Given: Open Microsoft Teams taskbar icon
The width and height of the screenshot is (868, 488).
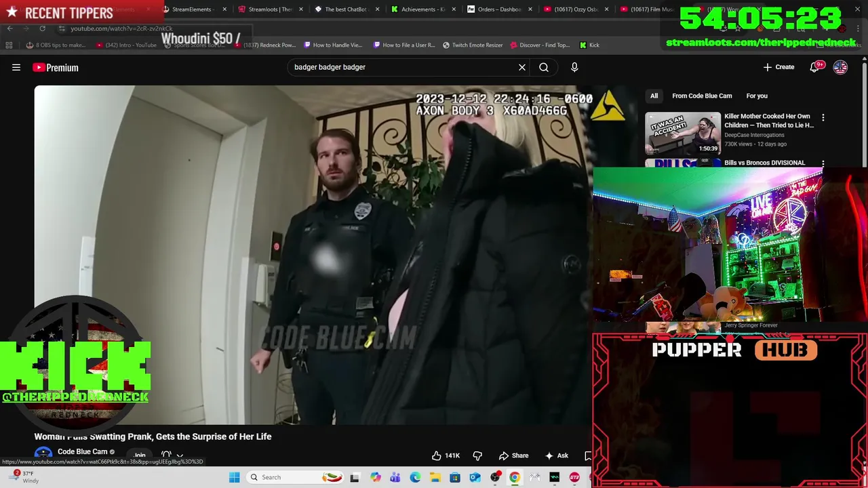Looking at the screenshot, I should point(395,477).
